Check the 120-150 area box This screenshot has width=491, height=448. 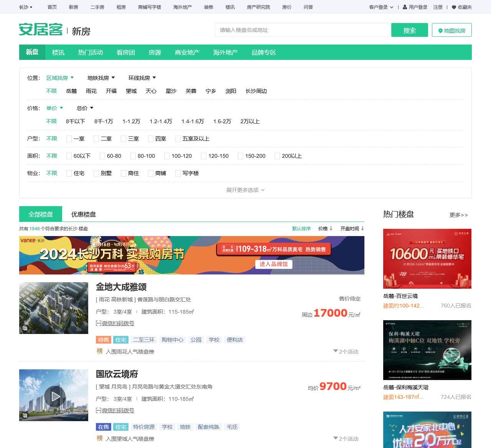pos(204,156)
